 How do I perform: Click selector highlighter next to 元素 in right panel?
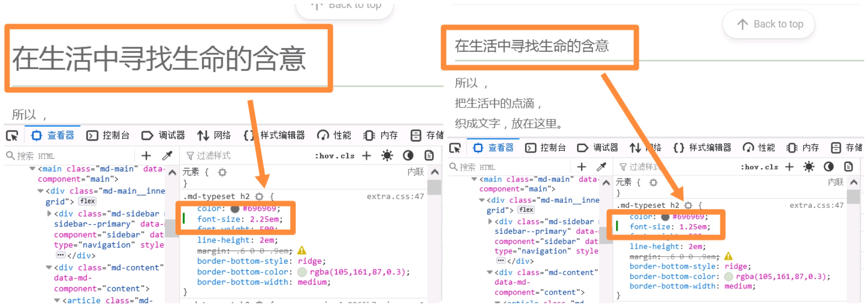coord(654,183)
